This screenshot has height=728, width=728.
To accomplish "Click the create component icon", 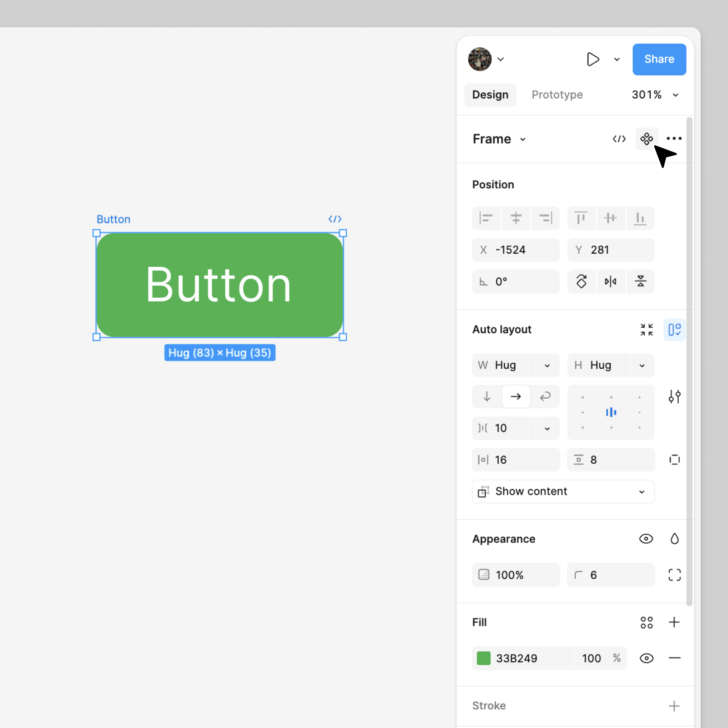I will pyautogui.click(x=646, y=139).
